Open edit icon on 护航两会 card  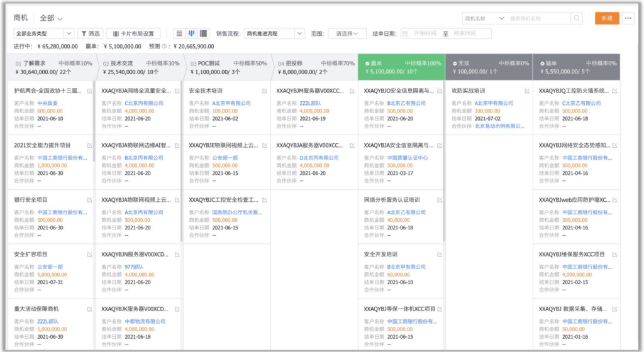coord(89,91)
